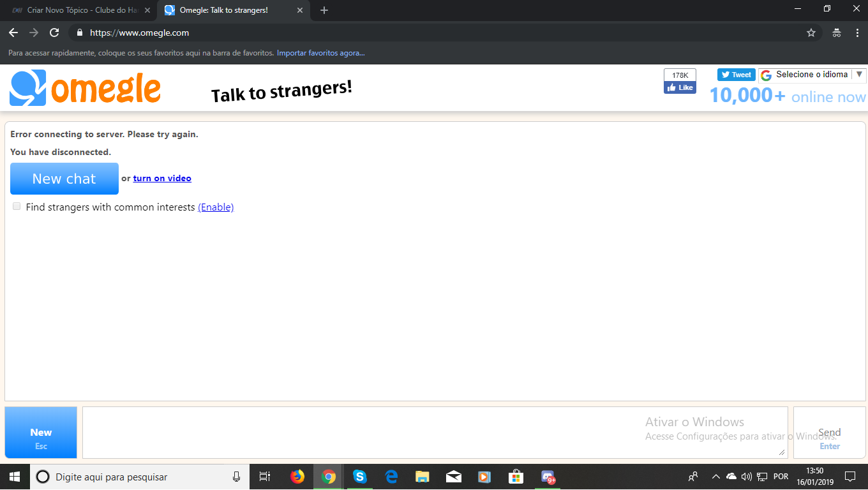Open the Selecione o idioma dropdown
The width and height of the screenshot is (868, 490).
812,75
